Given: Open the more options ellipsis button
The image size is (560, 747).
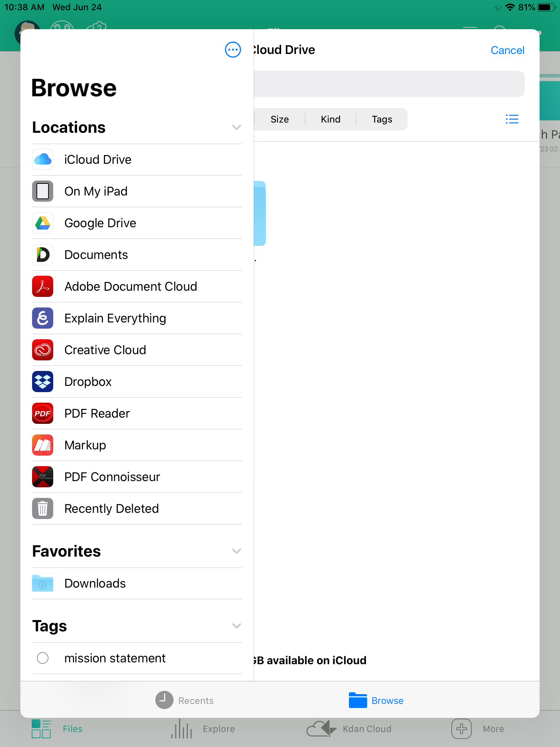Looking at the screenshot, I should 233,50.
